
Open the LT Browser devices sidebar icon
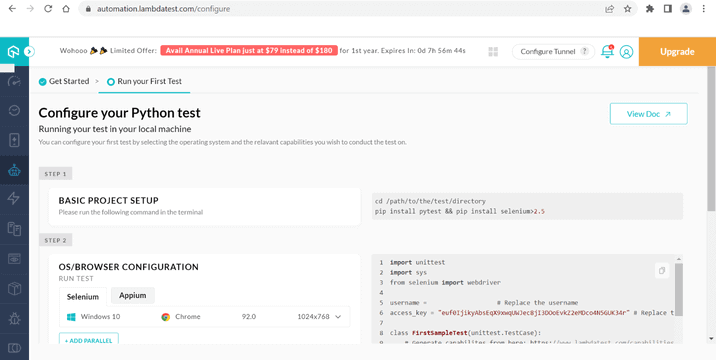pos(14,228)
